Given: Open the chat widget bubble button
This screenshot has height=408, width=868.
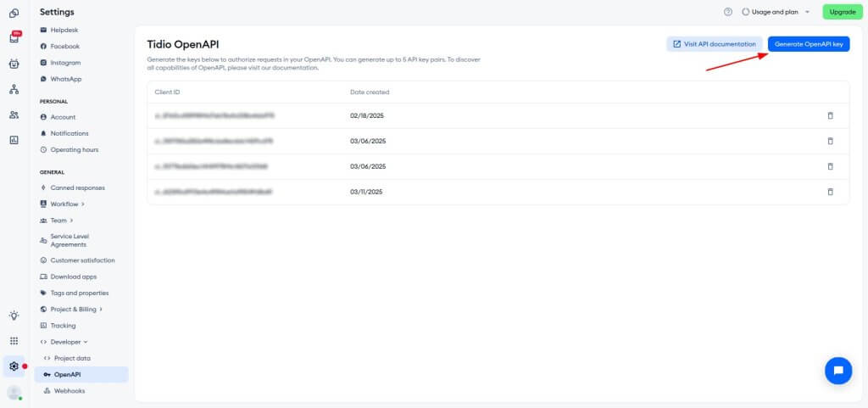Looking at the screenshot, I should coord(838,371).
